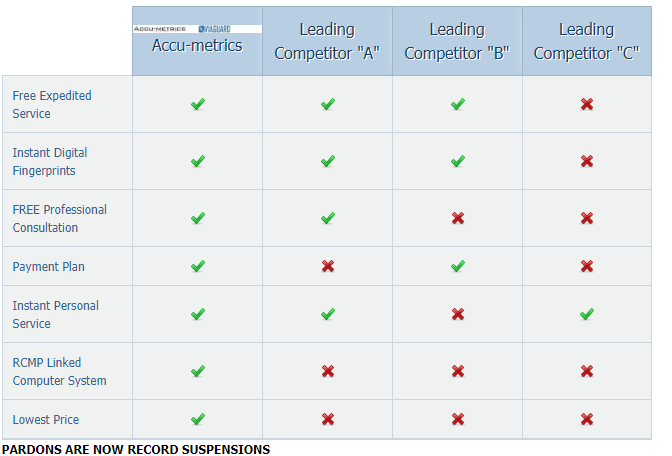Click the Free Expedited Service row label
The image size is (672, 456).
click(52, 104)
